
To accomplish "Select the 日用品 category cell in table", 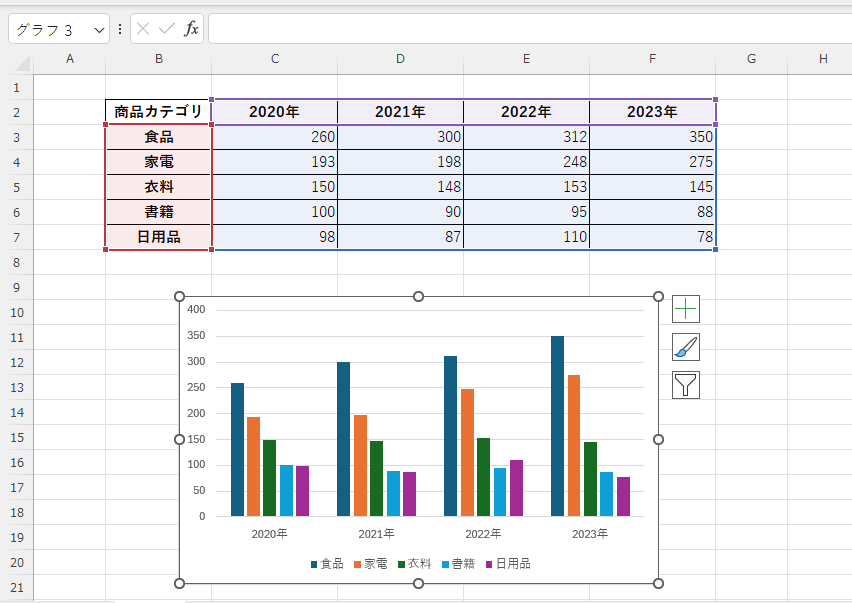I will 159,237.
